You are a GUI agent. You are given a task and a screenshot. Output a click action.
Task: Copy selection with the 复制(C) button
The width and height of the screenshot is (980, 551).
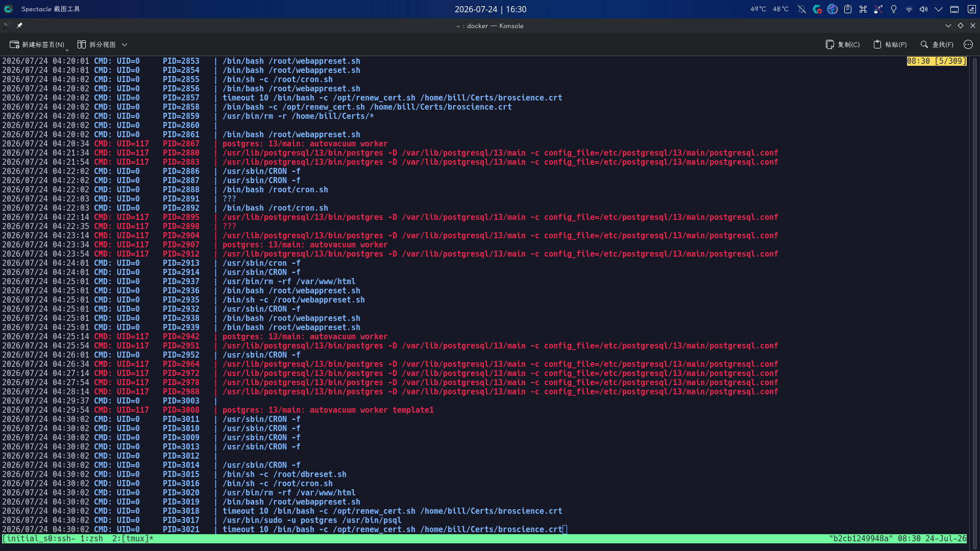(x=843, y=45)
